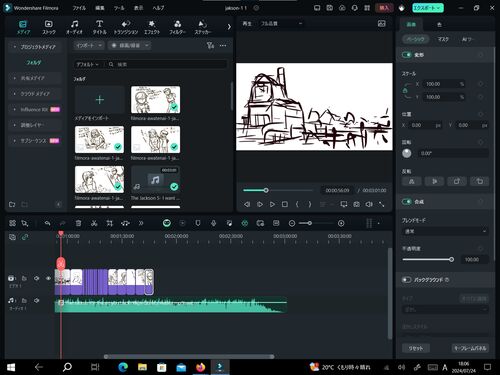
Task: Open the インポート dropdown
Action: [89, 45]
